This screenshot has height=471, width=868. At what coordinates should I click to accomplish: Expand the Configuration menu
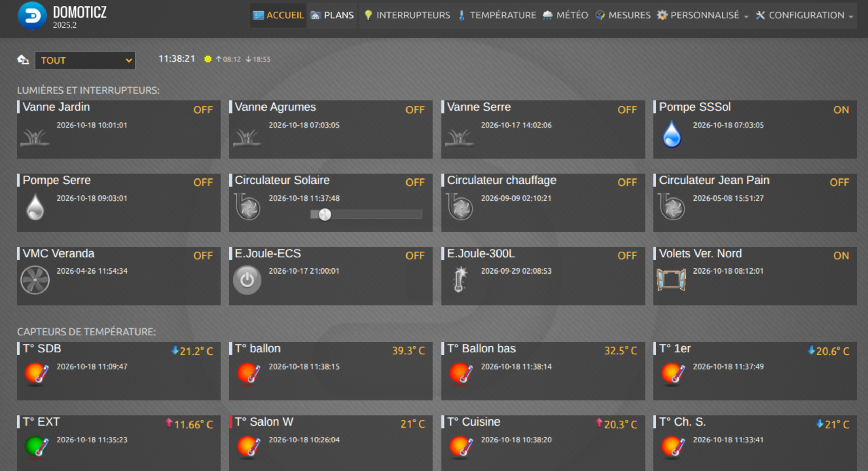pyautogui.click(x=804, y=15)
